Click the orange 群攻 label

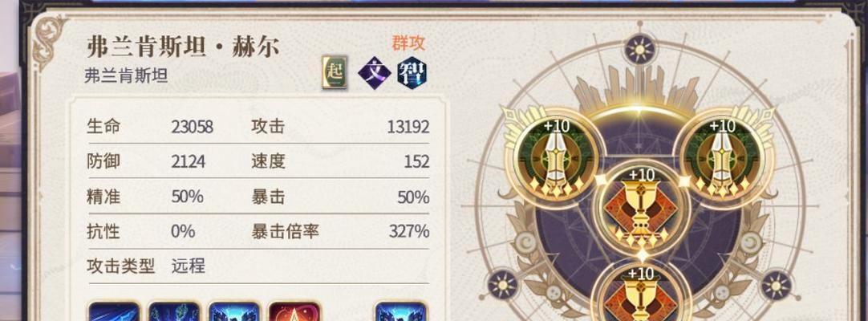[408, 43]
